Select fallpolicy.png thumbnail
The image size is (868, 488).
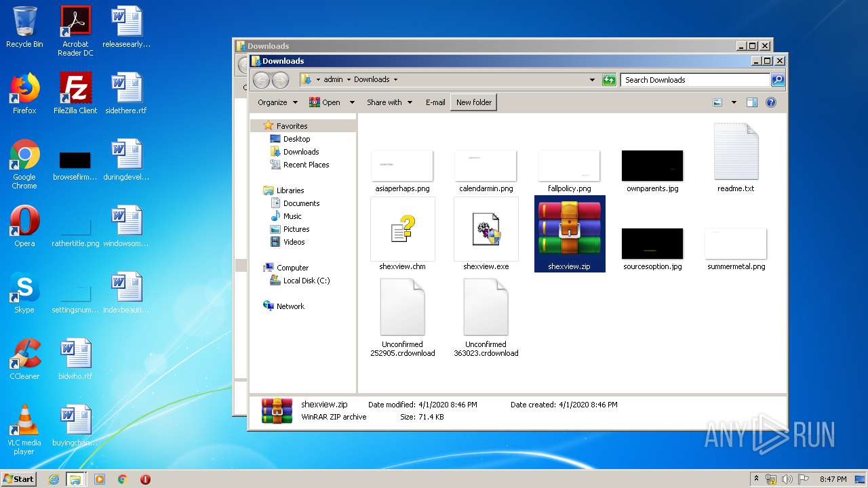click(570, 165)
